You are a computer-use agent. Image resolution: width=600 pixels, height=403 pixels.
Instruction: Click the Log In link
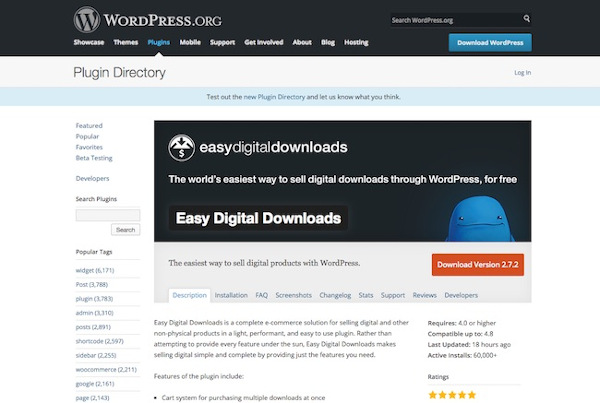pos(522,73)
